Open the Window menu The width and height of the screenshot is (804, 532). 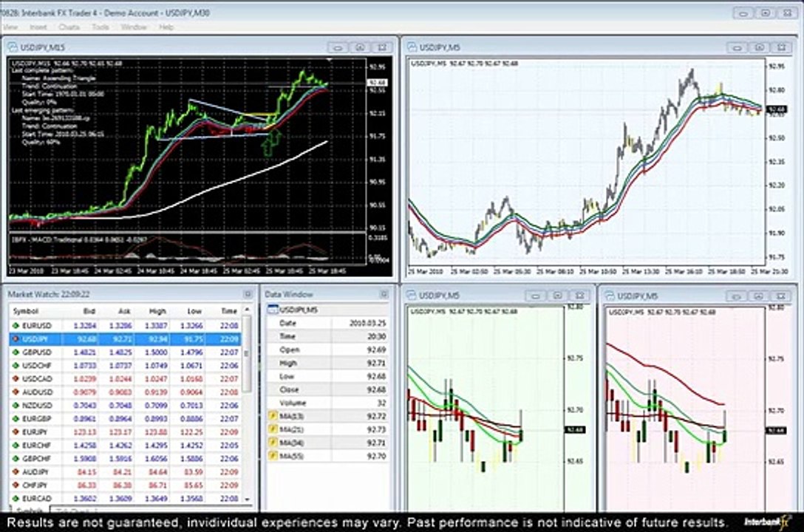click(134, 27)
